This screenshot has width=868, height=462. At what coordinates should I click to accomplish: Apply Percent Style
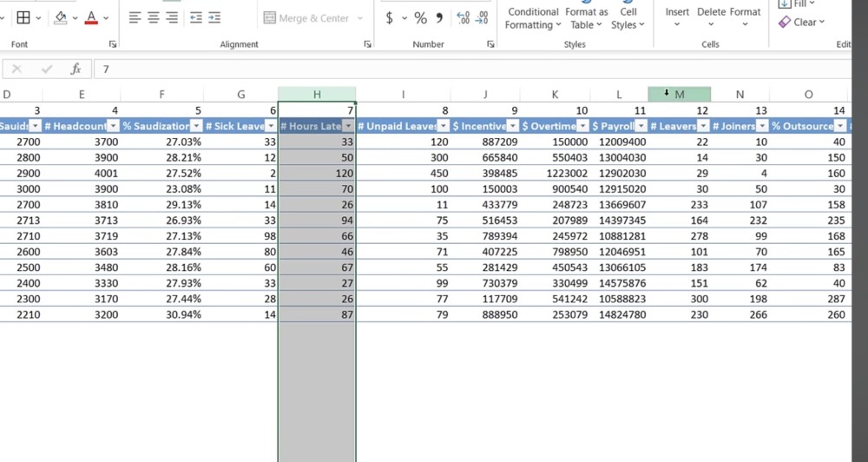tap(421, 18)
